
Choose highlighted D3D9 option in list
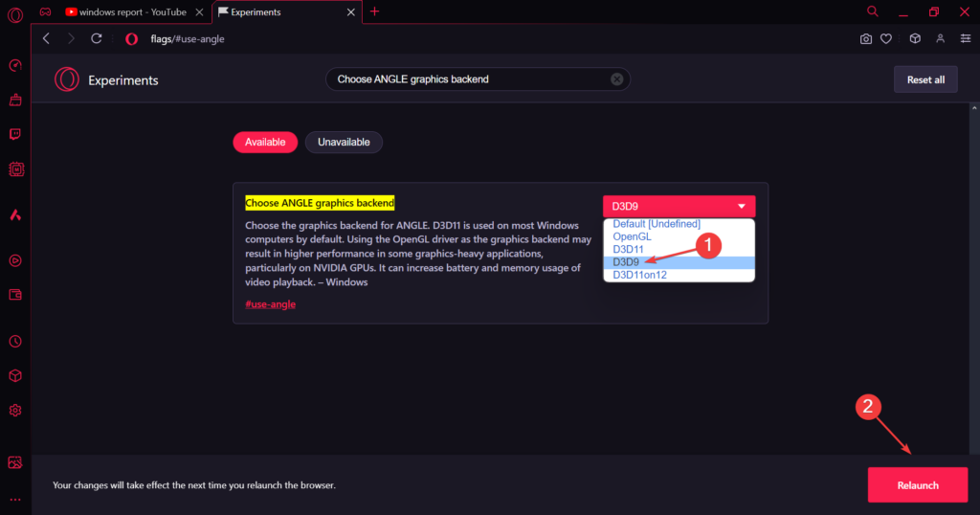679,262
